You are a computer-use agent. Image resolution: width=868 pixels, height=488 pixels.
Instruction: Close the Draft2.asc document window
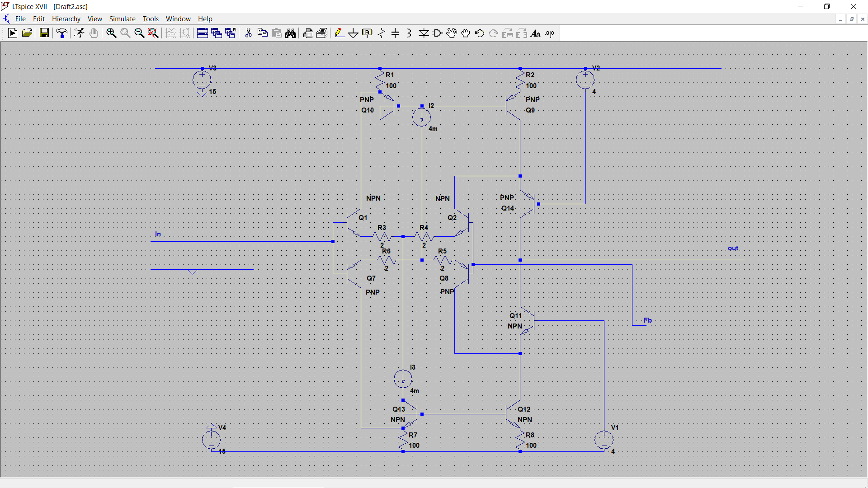tap(863, 19)
